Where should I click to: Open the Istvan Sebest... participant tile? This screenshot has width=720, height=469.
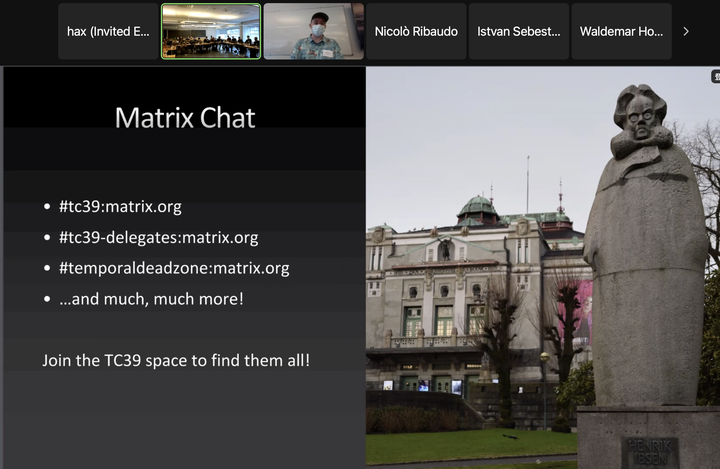(x=519, y=31)
